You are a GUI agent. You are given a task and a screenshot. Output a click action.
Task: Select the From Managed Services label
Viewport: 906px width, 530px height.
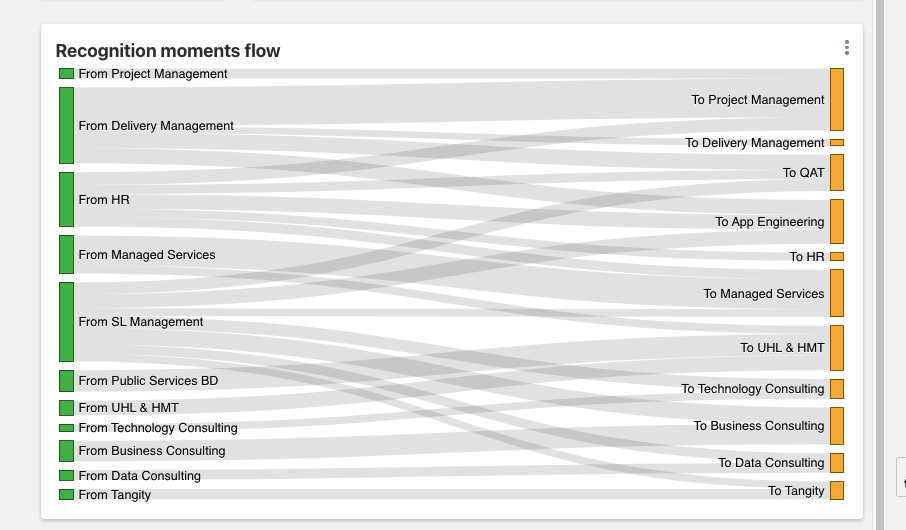click(147, 255)
